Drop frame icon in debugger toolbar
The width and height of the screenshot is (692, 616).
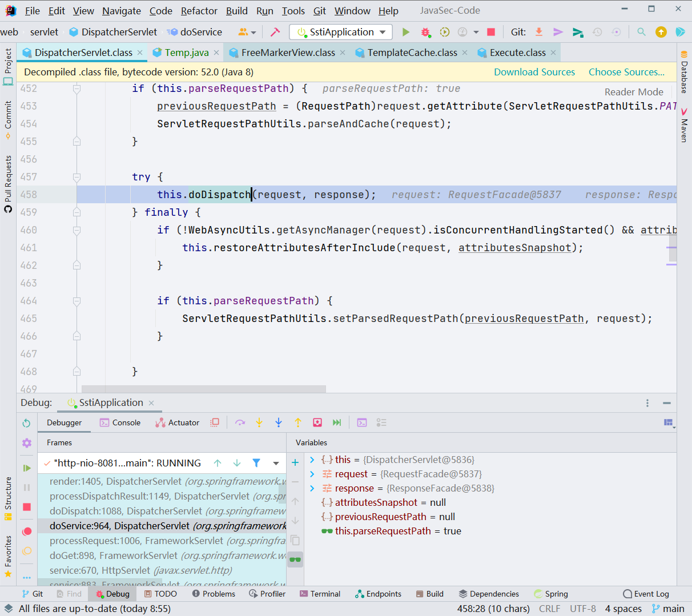(317, 422)
